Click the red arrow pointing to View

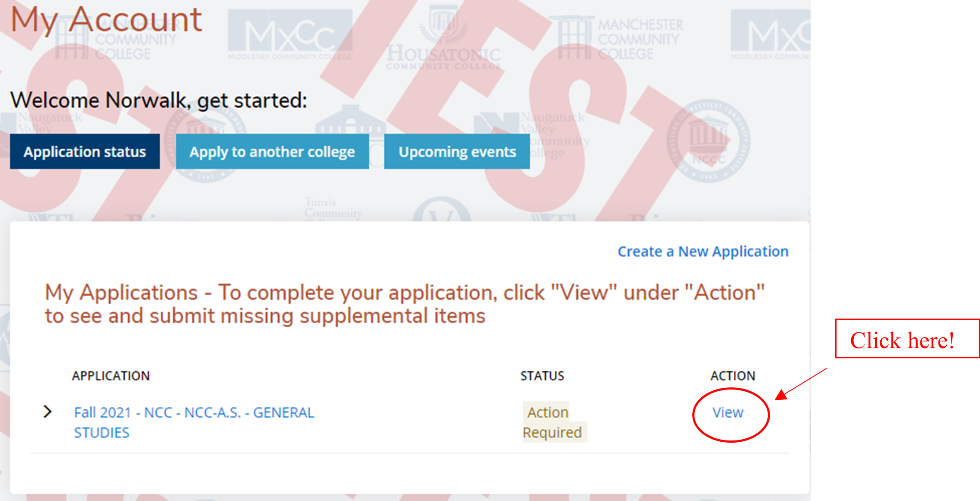[x=800, y=384]
